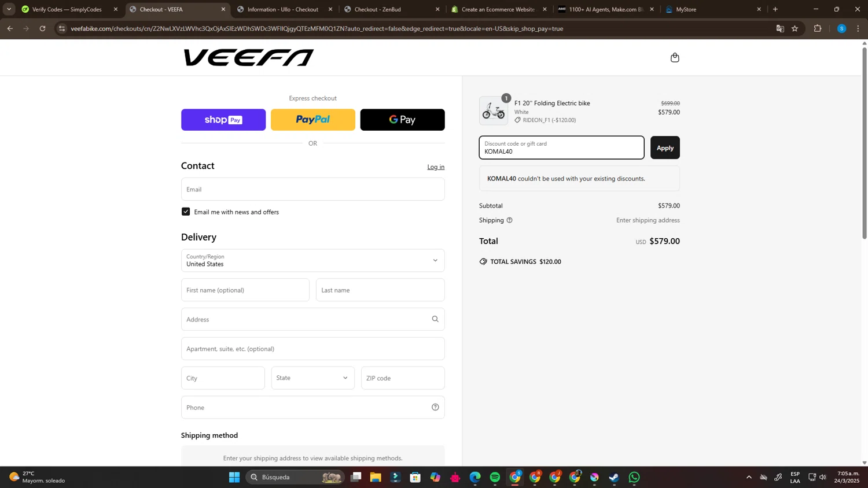Open the browser extensions puzzle icon

818,28
